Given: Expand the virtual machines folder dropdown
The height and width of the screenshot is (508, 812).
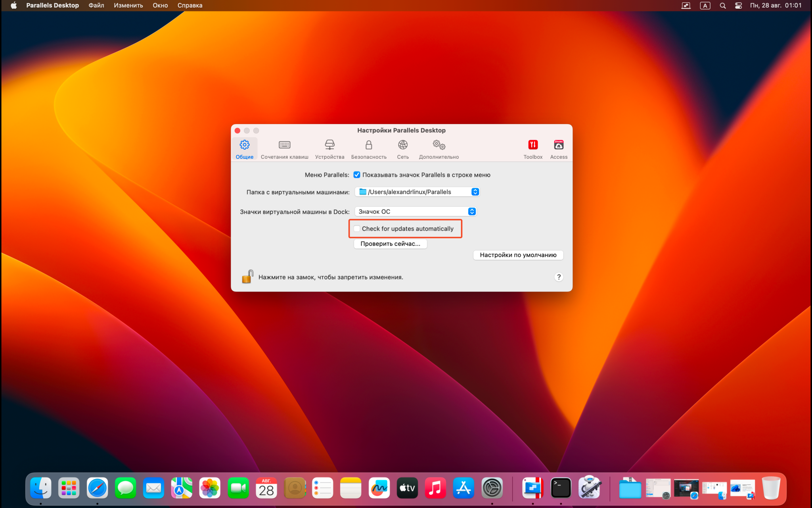Looking at the screenshot, I should tap(477, 192).
